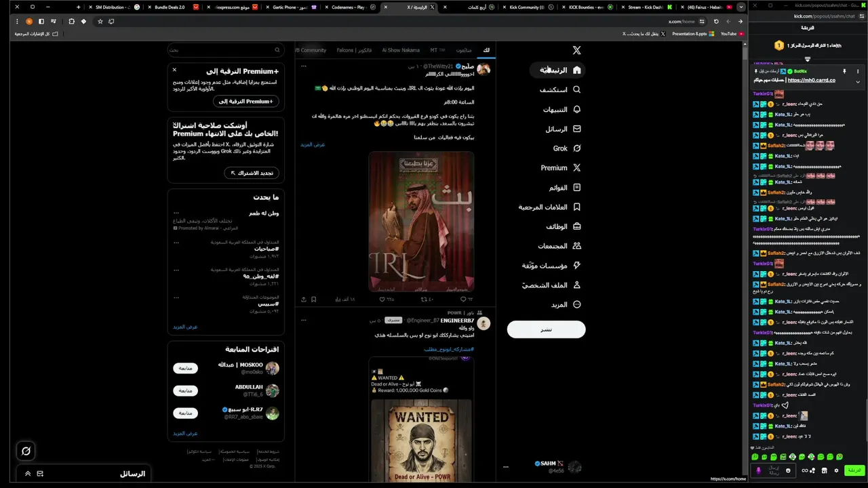Image resolution: width=868 pixels, height=488 pixels.
Task: Select the MT timeline tab
Action: [437, 50]
